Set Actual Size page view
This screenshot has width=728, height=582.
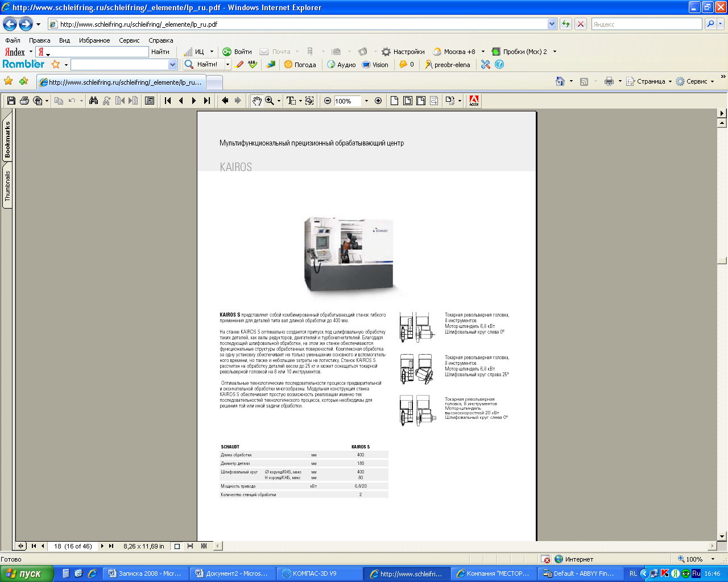(x=394, y=101)
